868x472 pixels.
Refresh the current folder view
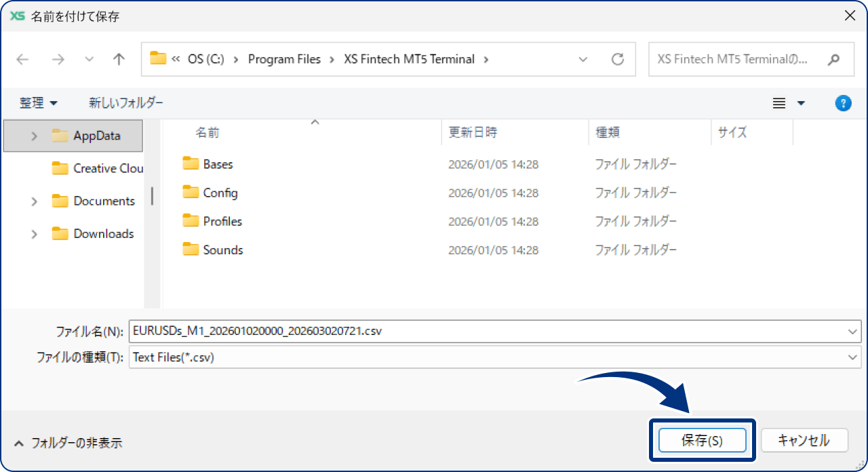point(617,60)
